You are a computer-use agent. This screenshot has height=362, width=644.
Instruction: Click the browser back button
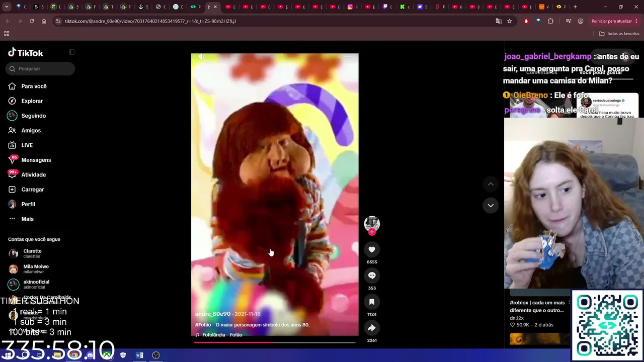coord(8,21)
